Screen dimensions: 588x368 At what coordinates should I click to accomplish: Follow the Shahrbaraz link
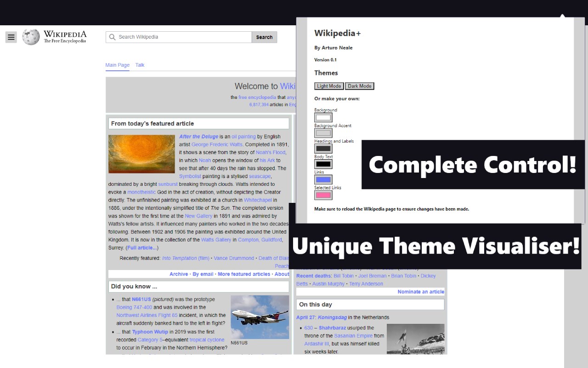click(x=332, y=328)
